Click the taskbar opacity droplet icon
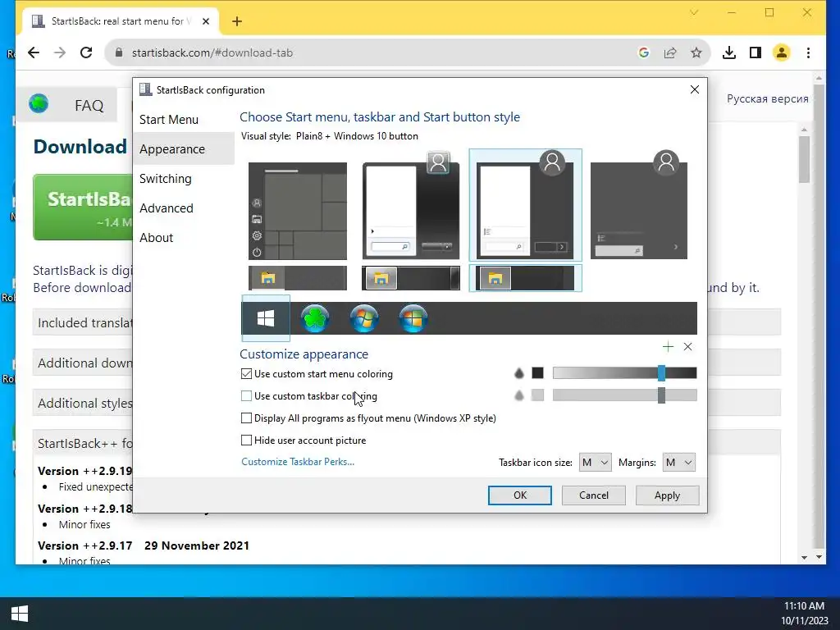The image size is (840, 630). point(518,396)
